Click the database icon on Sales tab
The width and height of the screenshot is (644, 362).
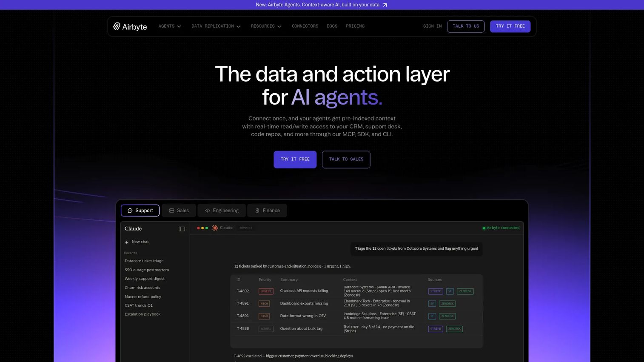pyautogui.click(x=172, y=211)
